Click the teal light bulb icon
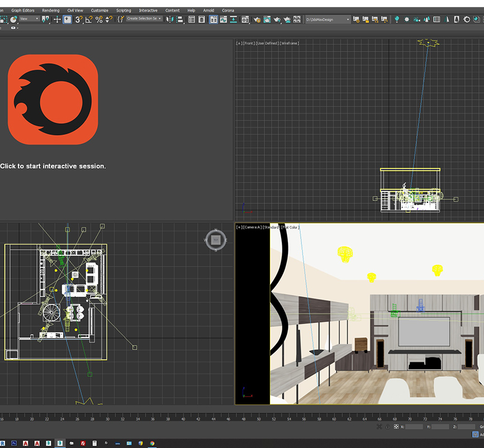The image size is (484, 448). click(397, 20)
